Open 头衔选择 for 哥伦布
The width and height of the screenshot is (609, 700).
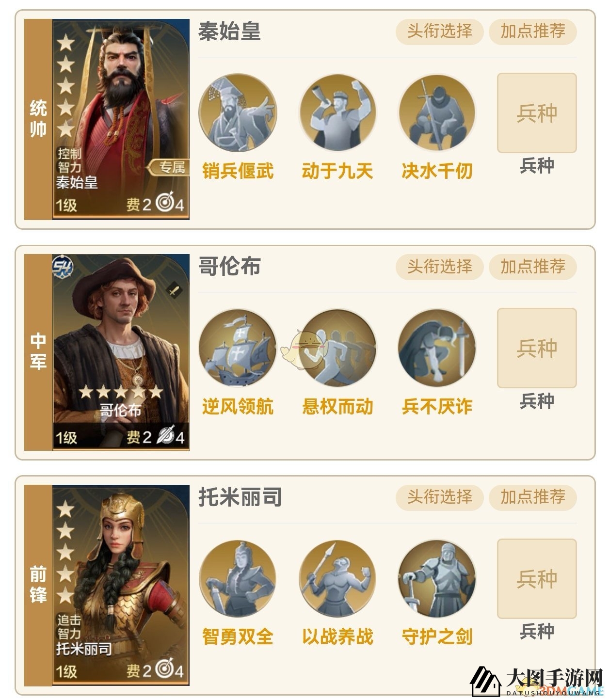pyautogui.click(x=439, y=267)
